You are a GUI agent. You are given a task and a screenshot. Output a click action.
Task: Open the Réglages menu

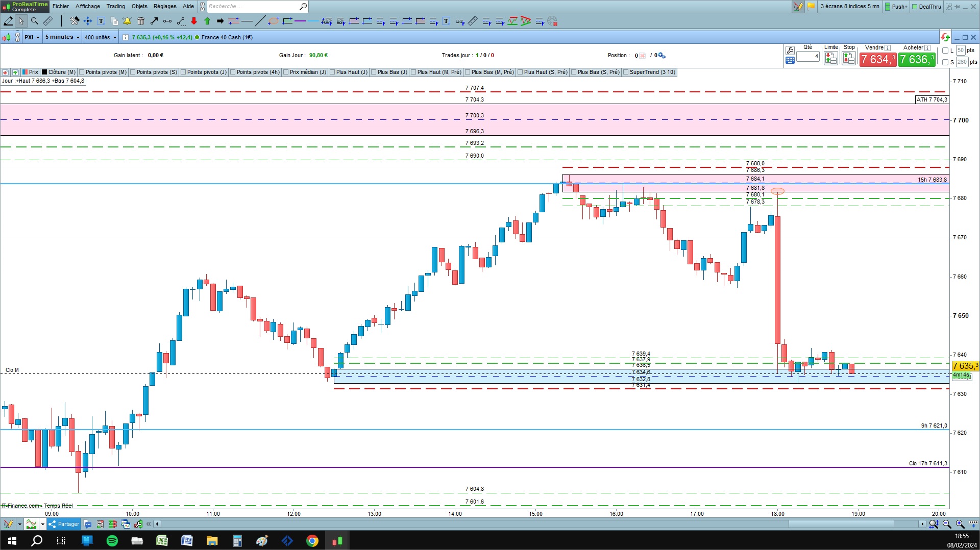pyautogui.click(x=165, y=7)
